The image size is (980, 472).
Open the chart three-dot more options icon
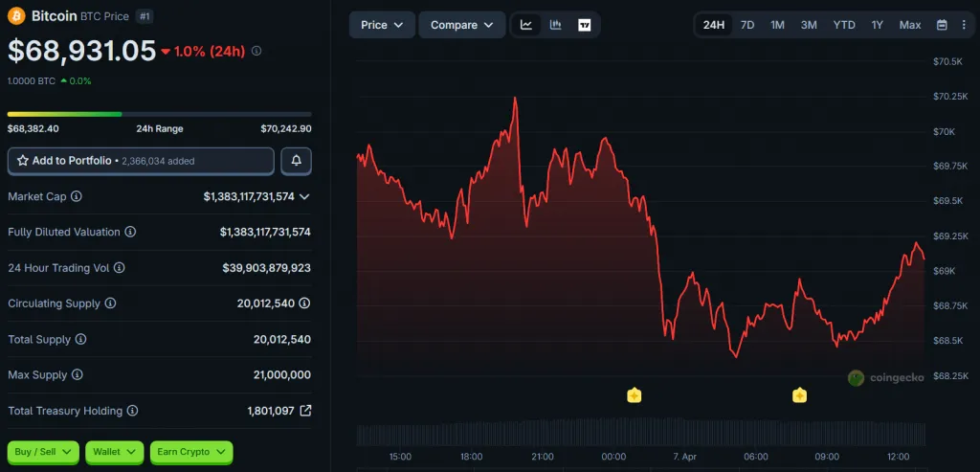point(963,25)
